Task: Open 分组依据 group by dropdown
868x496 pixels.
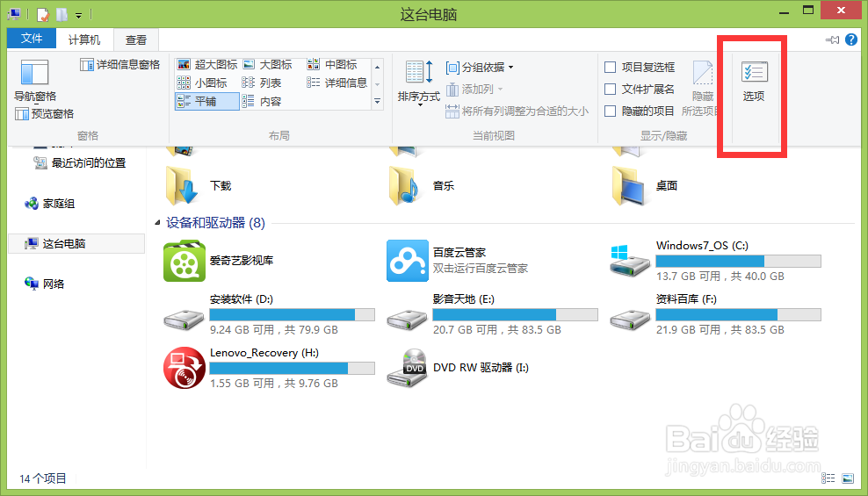Action: (480, 68)
